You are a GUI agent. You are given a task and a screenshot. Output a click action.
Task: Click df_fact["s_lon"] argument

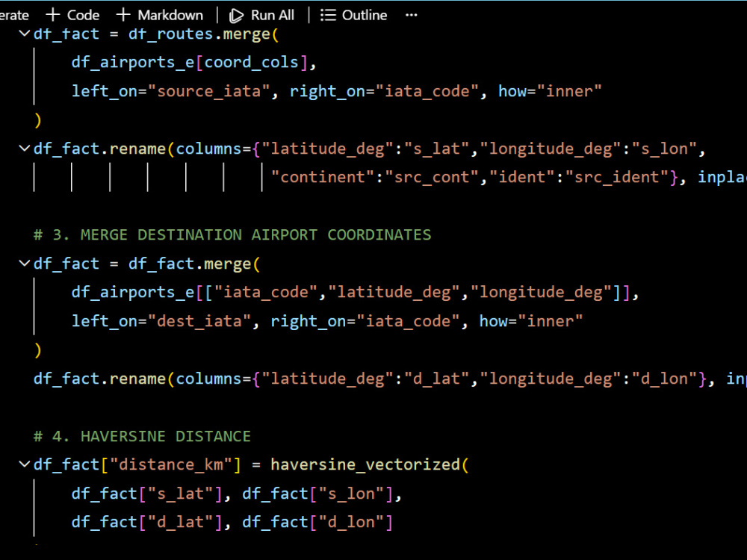coord(318,494)
